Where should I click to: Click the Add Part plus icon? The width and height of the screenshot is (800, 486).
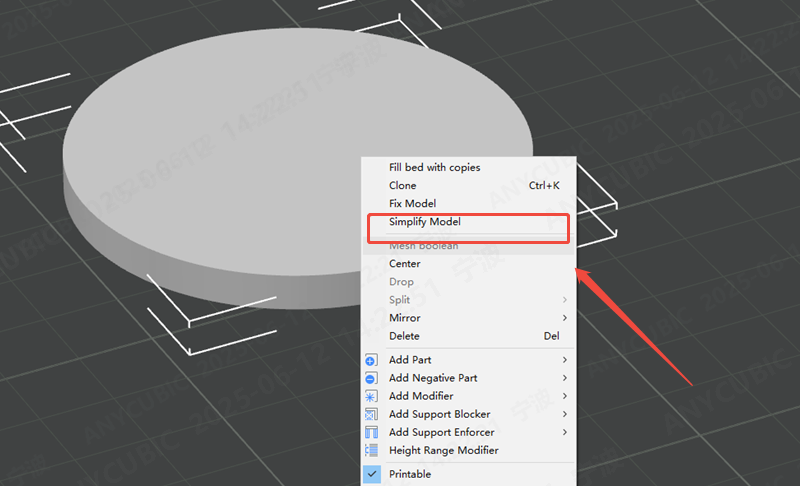pyautogui.click(x=371, y=361)
